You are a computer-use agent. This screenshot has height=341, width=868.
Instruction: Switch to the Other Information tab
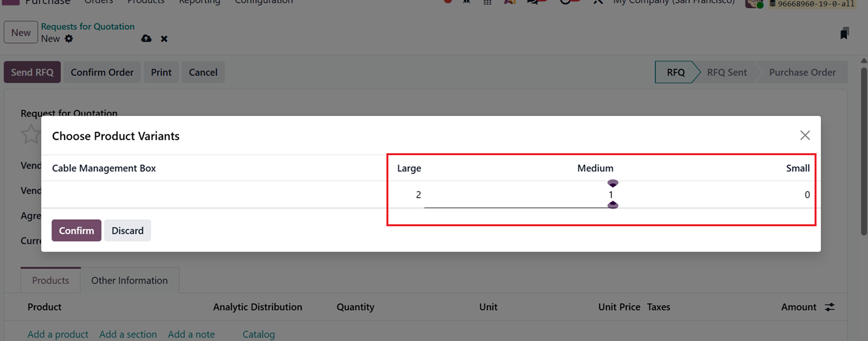point(129,280)
